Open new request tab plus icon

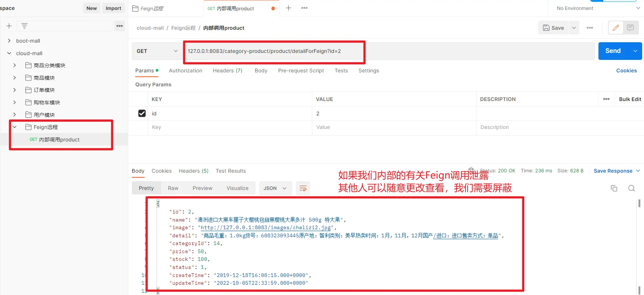(x=289, y=8)
